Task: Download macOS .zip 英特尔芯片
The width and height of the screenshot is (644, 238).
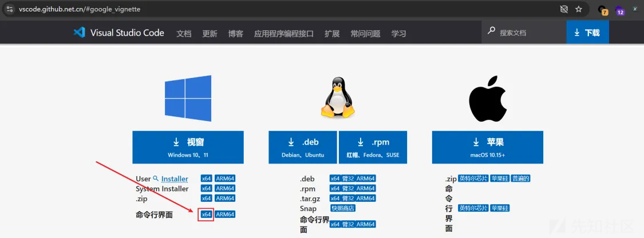Action: pyautogui.click(x=473, y=179)
